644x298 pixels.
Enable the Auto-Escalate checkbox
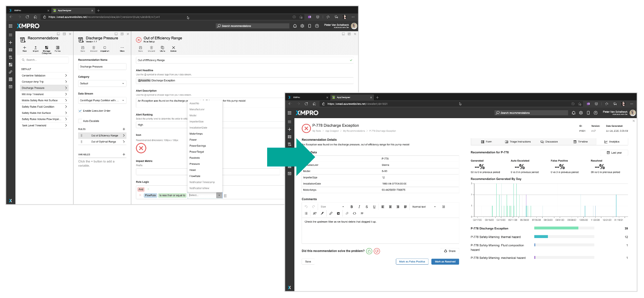[80, 121]
